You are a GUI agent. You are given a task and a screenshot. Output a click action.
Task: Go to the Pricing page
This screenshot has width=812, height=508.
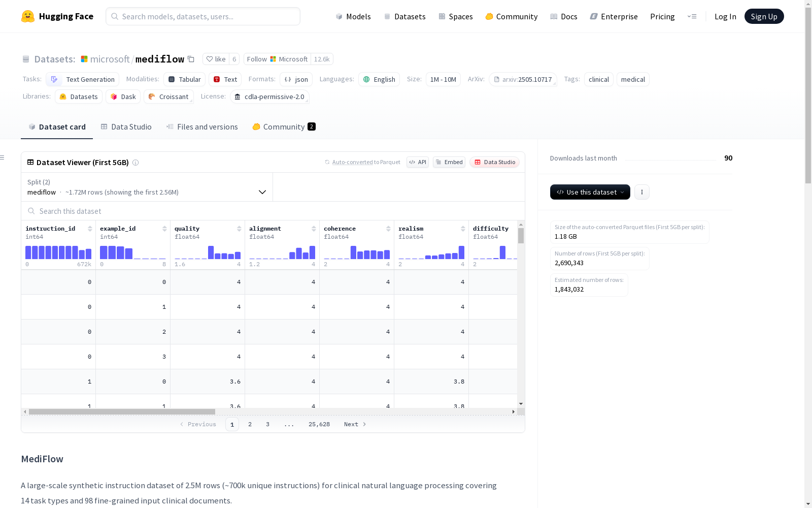click(662, 16)
